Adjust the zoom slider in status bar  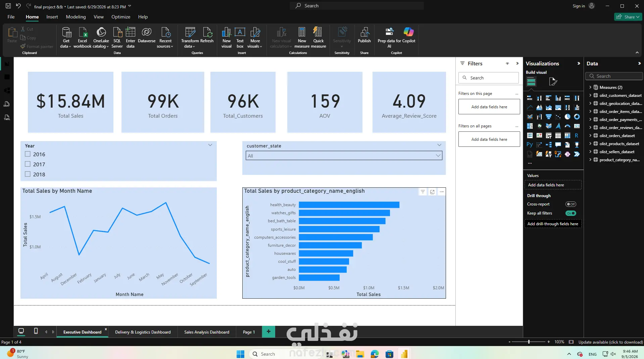coord(529,342)
